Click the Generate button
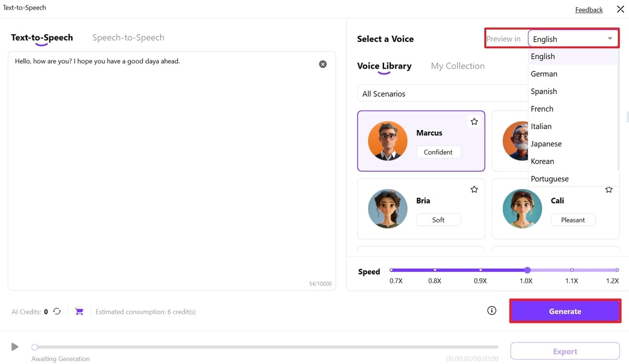Screen dimensions: 629x364 (x=565, y=311)
